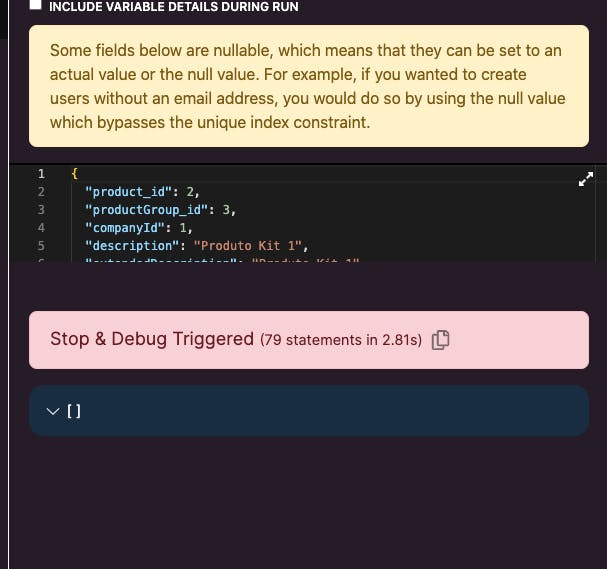Image resolution: width=607 pixels, height=569 pixels.
Task: Click the empty array brackets in result
Action: click(x=74, y=411)
